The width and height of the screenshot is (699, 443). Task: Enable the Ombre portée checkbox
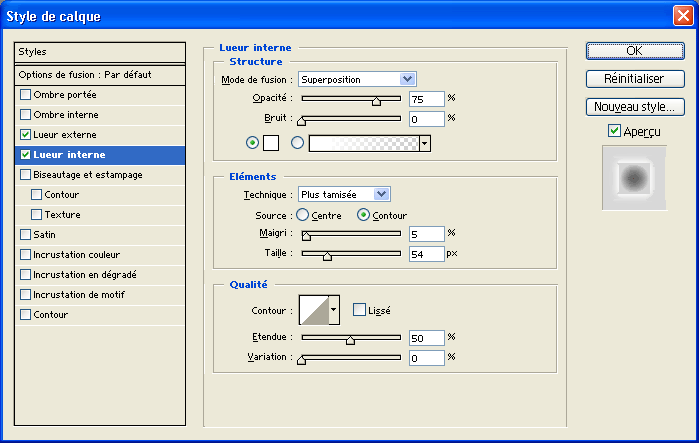pos(25,95)
